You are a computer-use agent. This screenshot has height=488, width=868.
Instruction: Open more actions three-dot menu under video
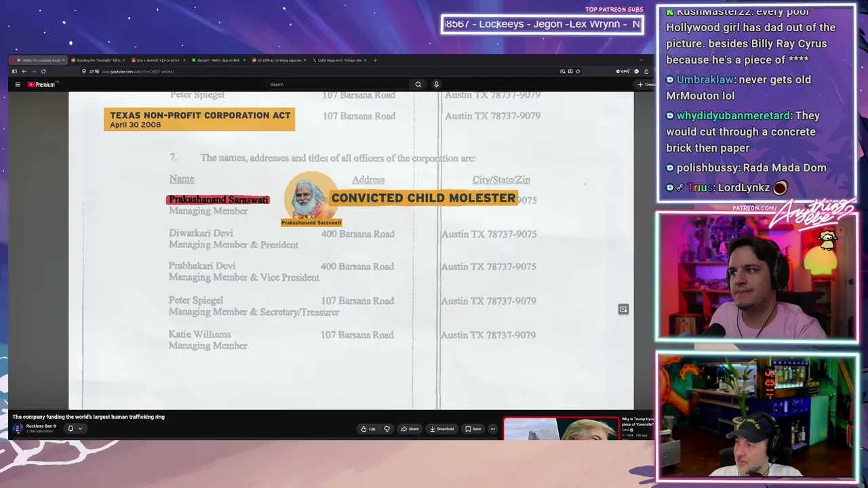click(x=492, y=429)
